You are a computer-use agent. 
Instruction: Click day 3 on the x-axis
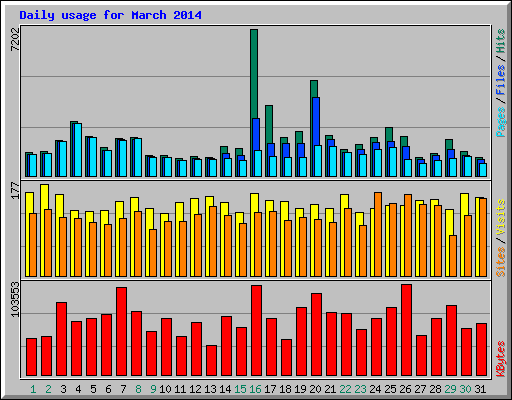(x=63, y=389)
